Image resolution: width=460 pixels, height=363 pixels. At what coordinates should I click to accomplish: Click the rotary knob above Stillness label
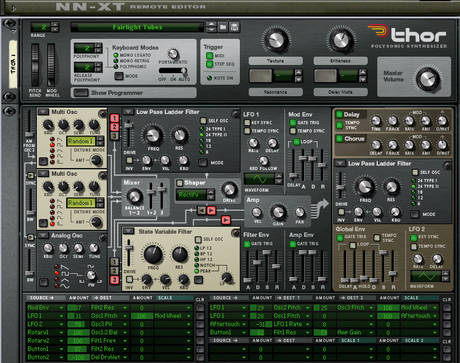pyautogui.click(x=340, y=40)
